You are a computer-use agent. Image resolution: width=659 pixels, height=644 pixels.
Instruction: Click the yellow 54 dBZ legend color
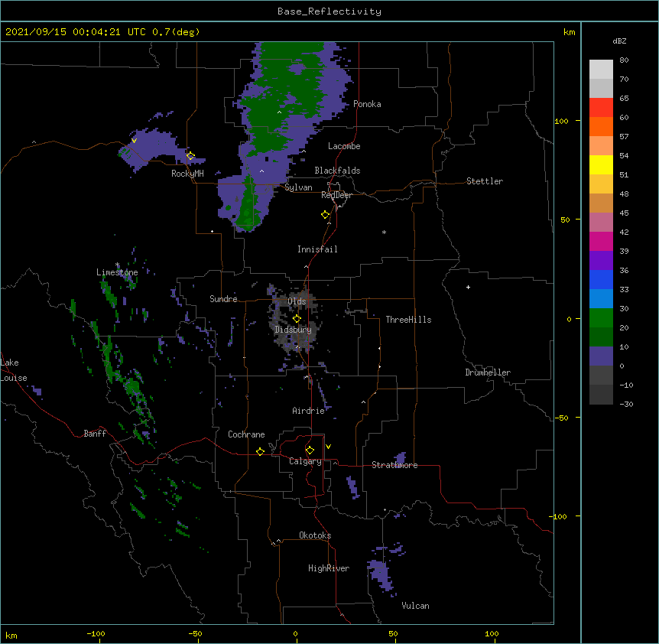601,164
